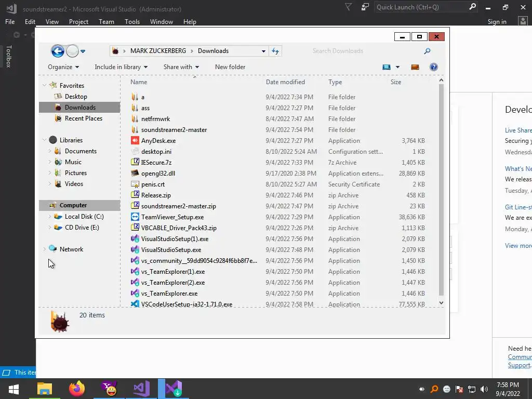The height and width of the screenshot is (399, 532).
Task: Click inside the Search Downloads field
Action: pos(366,51)
